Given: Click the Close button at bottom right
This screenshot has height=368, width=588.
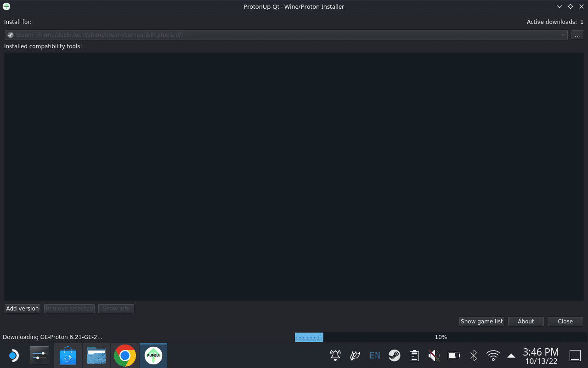Looking at the screenshot, I should [x=565, y=322].
